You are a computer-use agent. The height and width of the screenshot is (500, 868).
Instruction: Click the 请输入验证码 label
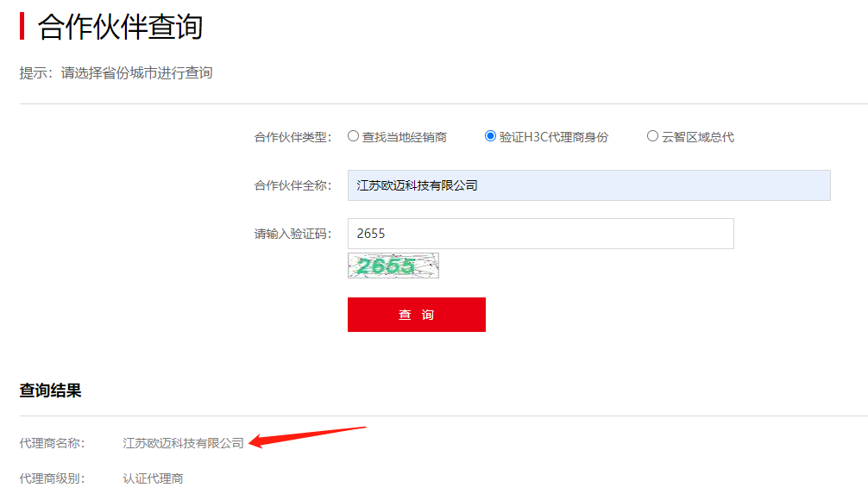coord(292,234)
